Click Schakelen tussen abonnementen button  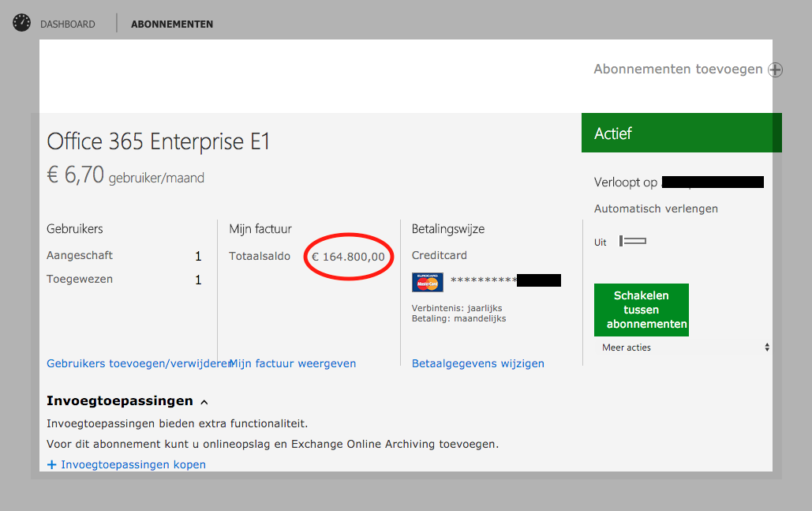[641, 310]
